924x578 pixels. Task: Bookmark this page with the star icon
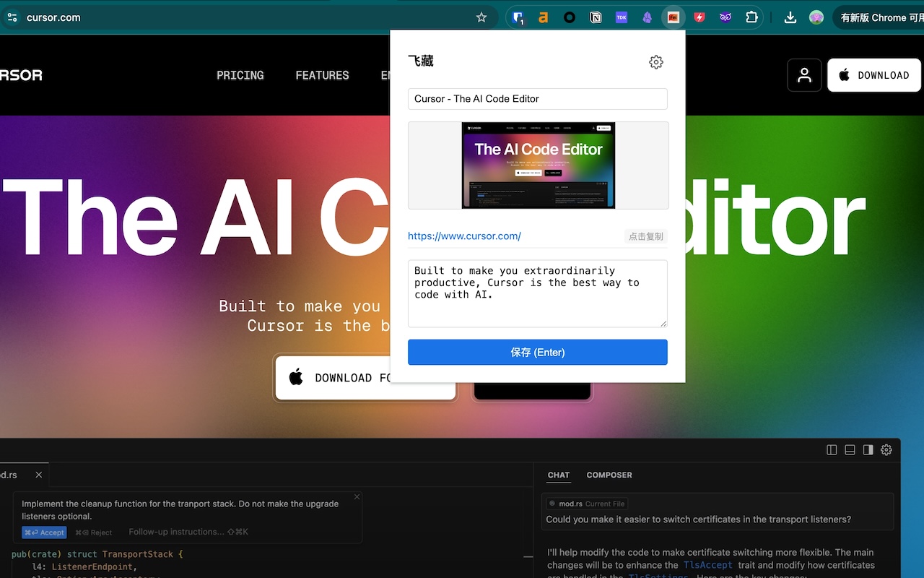click(481, 17)
